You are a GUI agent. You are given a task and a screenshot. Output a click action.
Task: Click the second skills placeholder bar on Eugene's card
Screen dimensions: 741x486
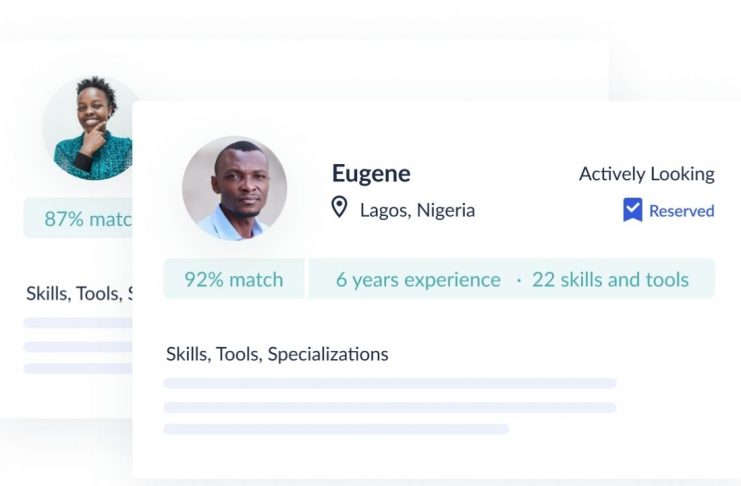point(390,407)
